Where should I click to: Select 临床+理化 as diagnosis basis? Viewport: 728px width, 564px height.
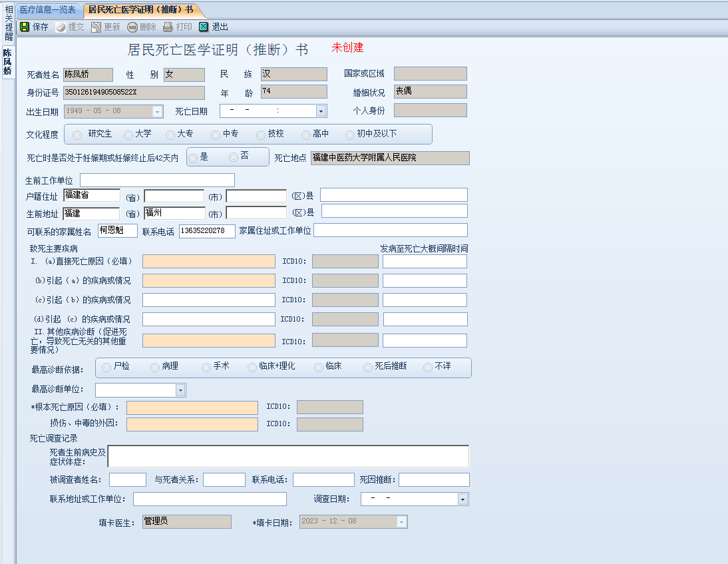[252, 368]
